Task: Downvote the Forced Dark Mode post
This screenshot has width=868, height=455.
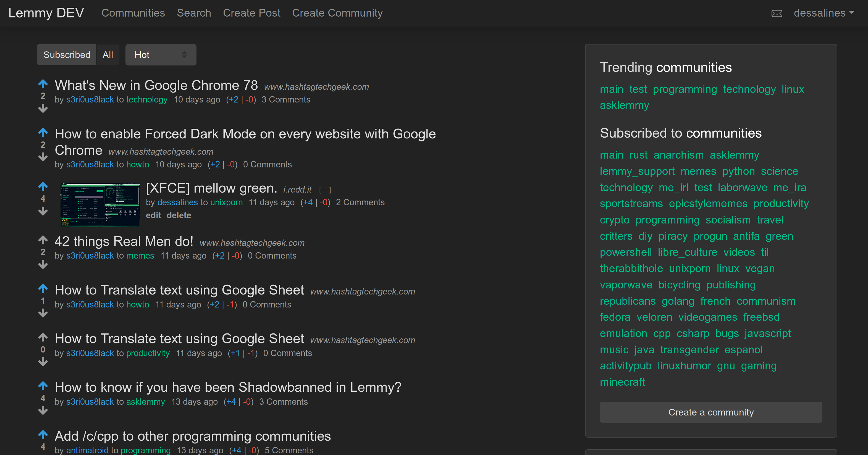Action: [x=43, y=157]
